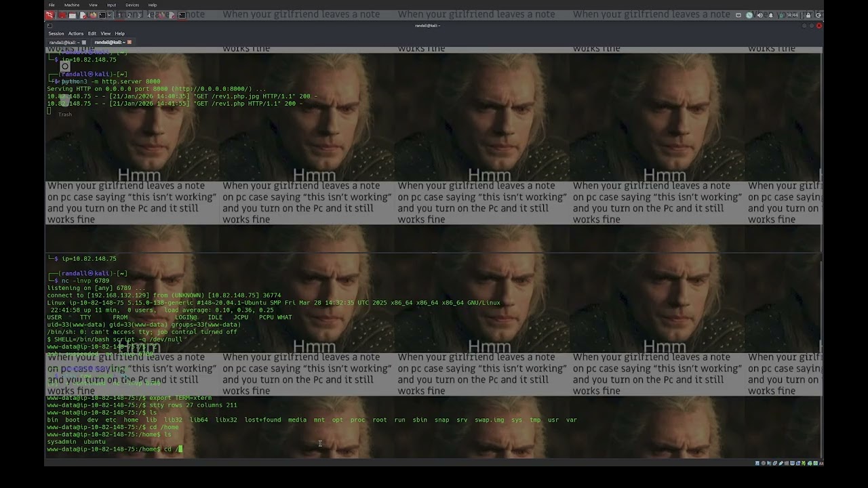
Task: Open VirtualBox Input menu
Action: point(111,5)
